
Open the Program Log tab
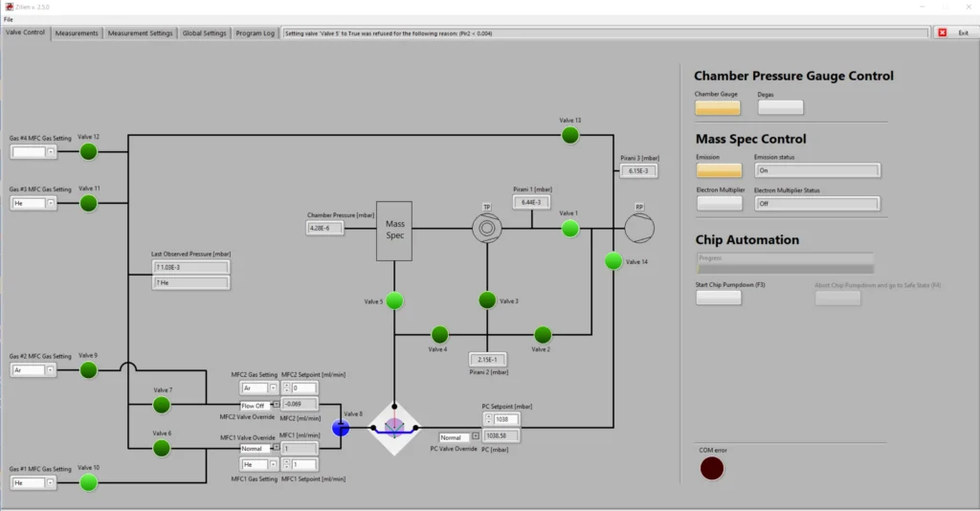pos(255,33)
